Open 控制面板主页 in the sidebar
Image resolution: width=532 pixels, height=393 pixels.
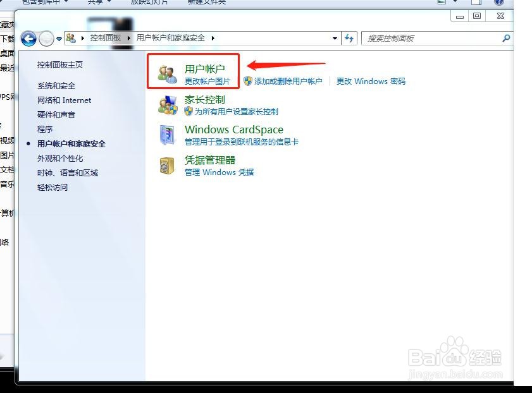[61, 64]
